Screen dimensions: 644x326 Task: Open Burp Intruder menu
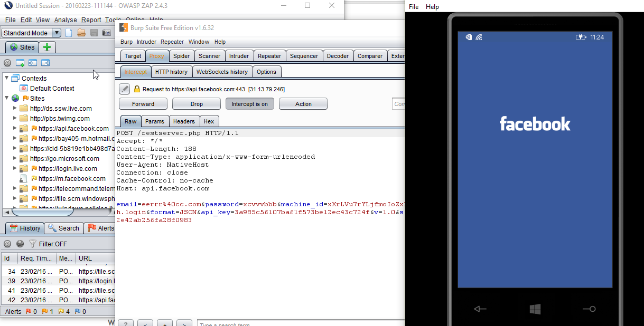pos(146,42)
